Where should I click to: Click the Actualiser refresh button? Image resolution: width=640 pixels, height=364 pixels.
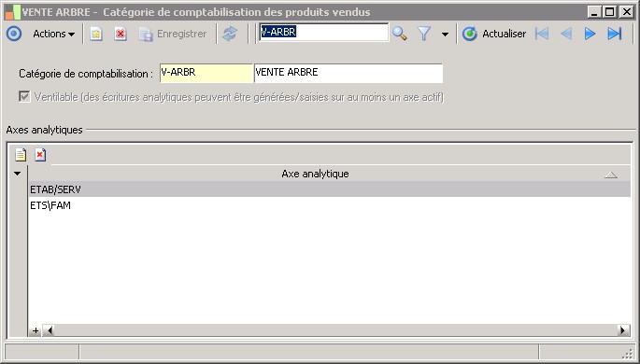(x=494, y=34)
